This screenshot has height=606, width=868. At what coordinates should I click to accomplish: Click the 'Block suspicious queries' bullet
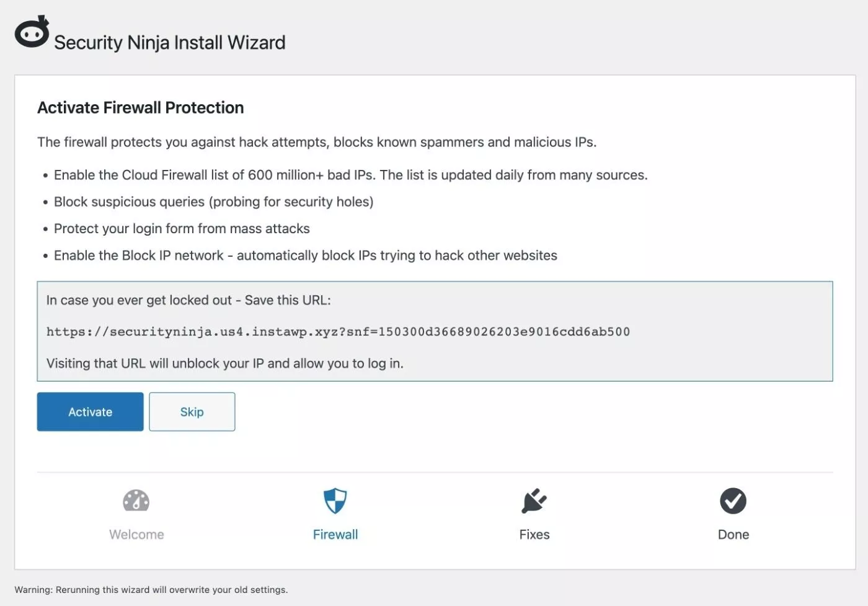coord(213,202)
